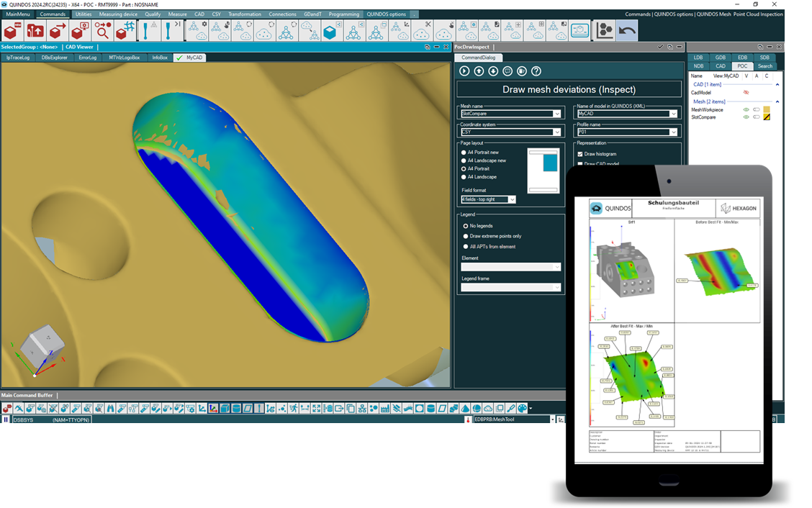Screen dimensions: 812x508
Task: Click the new part red cube icon
Action: coord(12,31)
